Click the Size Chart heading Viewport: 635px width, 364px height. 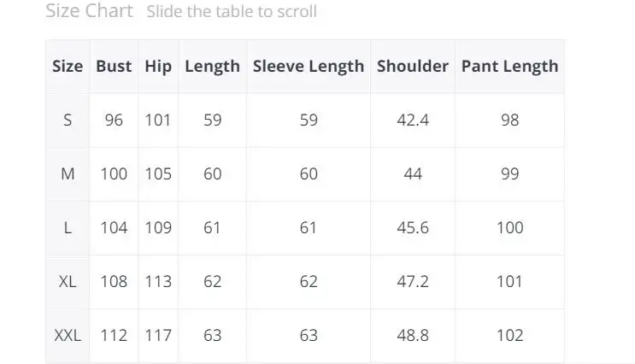[89, 11]
